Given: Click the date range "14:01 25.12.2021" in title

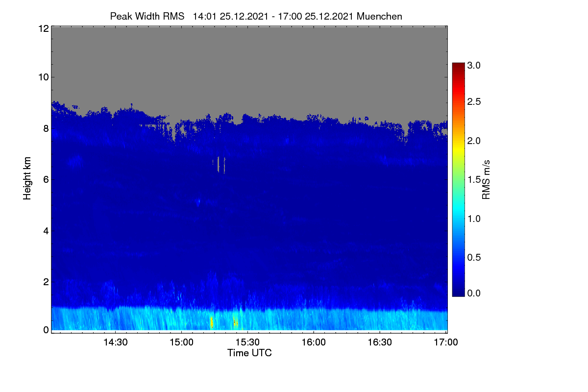Looking at the screenshot, I should click(x=231, y=16).
